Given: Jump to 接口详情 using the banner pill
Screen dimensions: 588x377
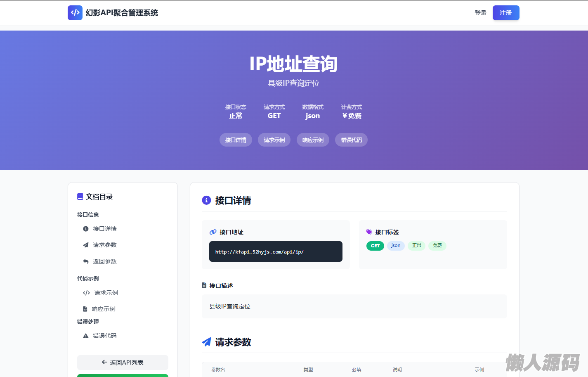Looking at the screenshot, I should coord(236,140).
